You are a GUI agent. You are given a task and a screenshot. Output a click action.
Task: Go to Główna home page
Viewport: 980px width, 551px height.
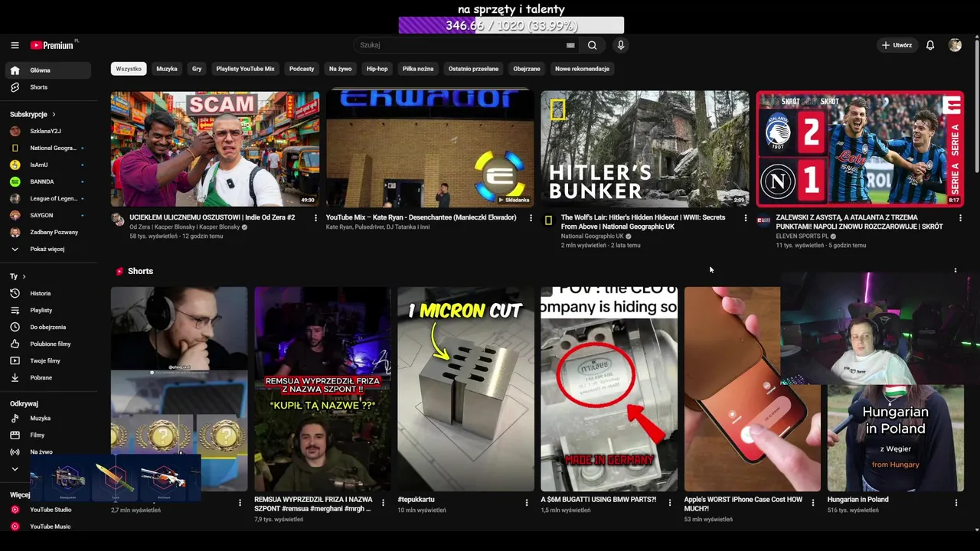coord(47,70)
